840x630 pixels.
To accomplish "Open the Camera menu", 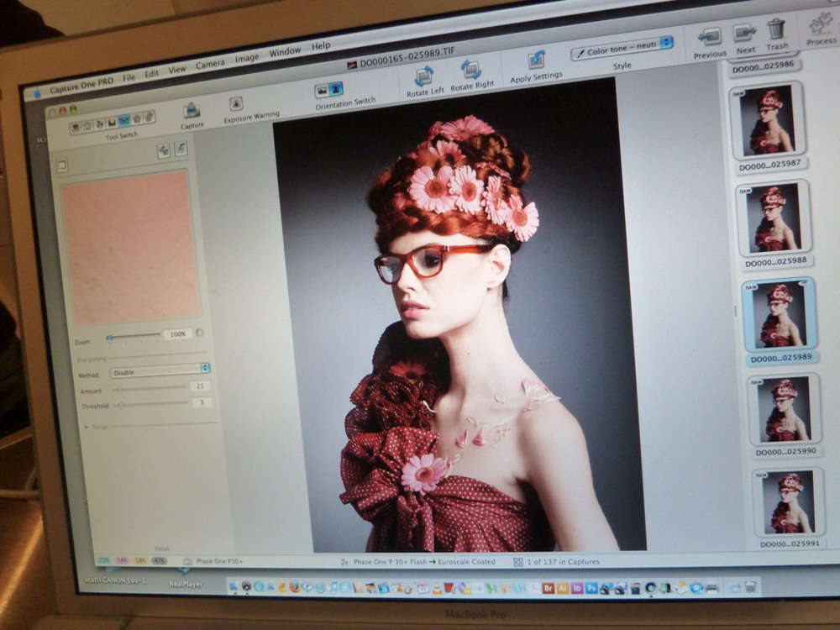I will [210, 65].
